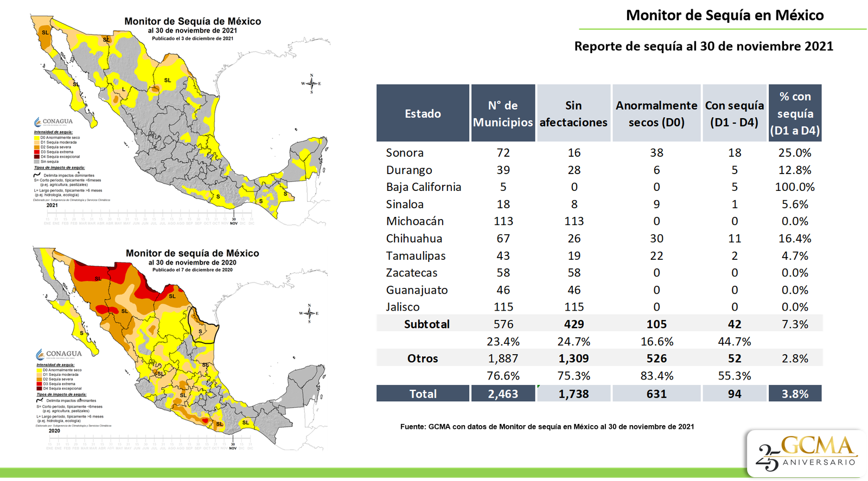Click the 2020 map title 'Monitor de sequía de México'
Image resolution: width=868 pixels, height=481 pixels.
(x=193, y=253)
